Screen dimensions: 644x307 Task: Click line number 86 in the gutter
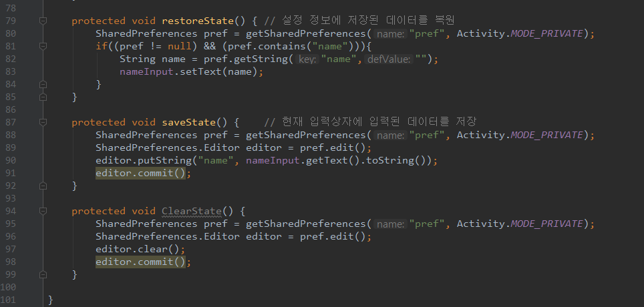(x=10, y=109)
